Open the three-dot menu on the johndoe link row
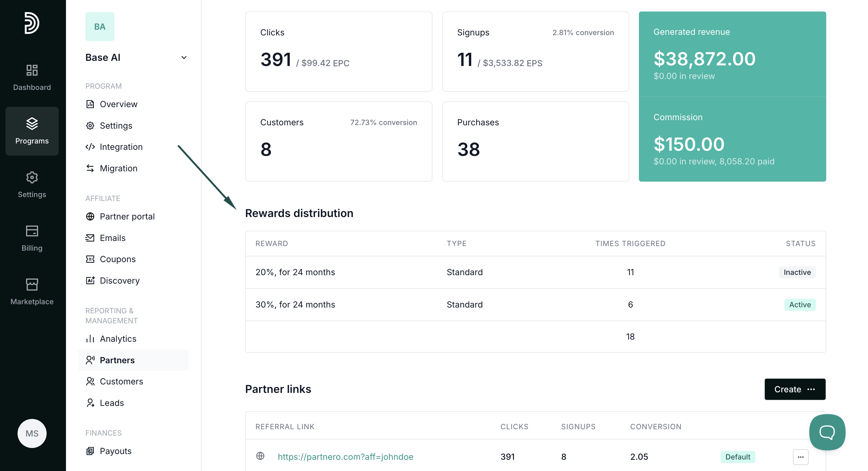This screenshot has height=471, width=868. [800, 457]
